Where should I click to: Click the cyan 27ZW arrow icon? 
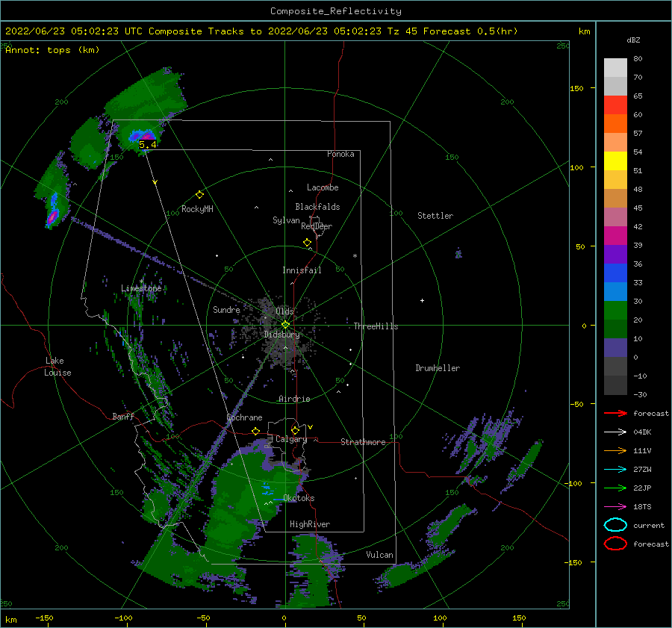tap(615, 470)
